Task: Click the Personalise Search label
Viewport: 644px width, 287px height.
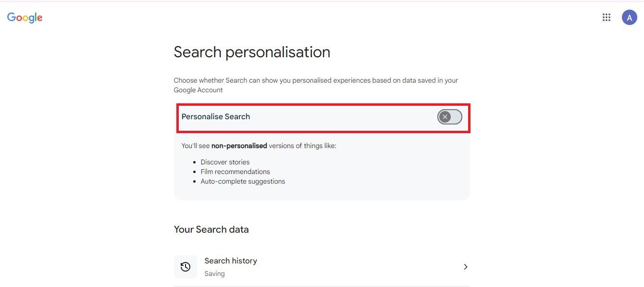Action: (216, 117)
